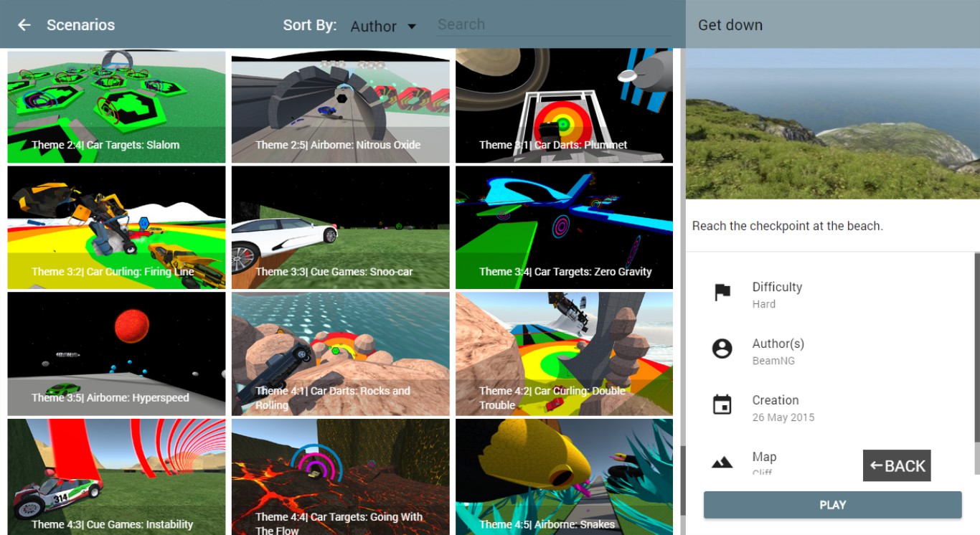Open Car Darts: Plummet scenario
Screen dimensions: 980x535
(x=564, y=106)
